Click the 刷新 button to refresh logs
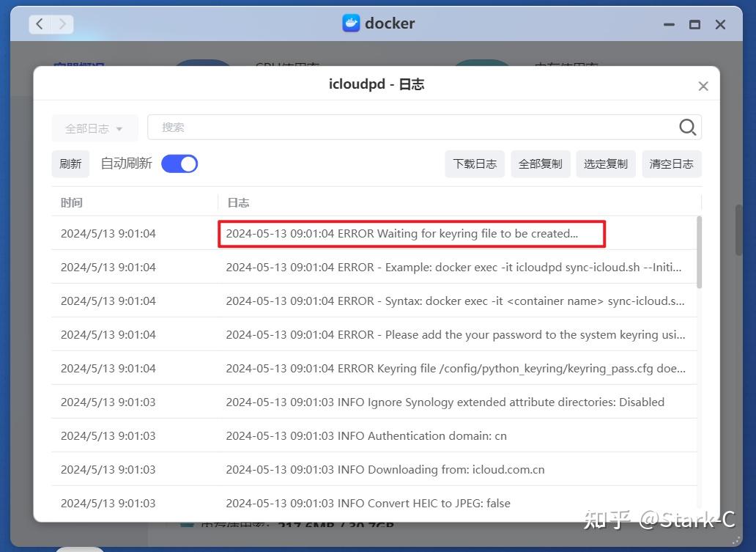756x552 pixels. 70,163
